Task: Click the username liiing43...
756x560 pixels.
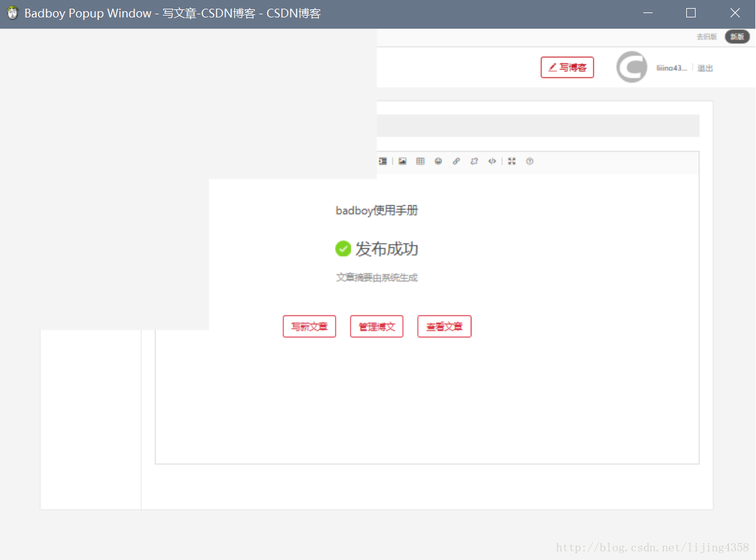Action: pyautogui.click(x=672, y=68)
